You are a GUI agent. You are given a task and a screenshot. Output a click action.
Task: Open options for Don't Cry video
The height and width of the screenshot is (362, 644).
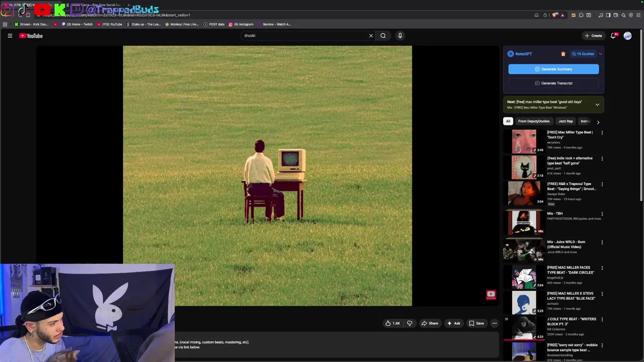click(x=602, y=133)
